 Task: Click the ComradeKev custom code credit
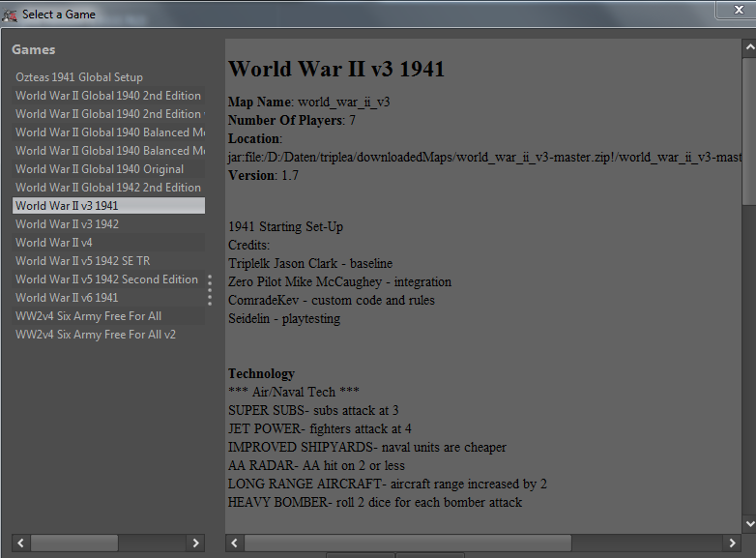[x=332, y=301]
